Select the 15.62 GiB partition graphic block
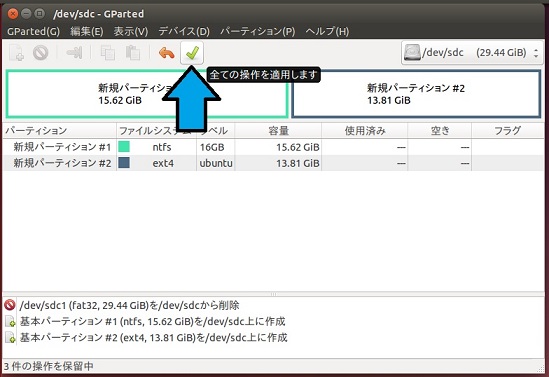Viewport: 549px width, 377px height. point(147,94)
